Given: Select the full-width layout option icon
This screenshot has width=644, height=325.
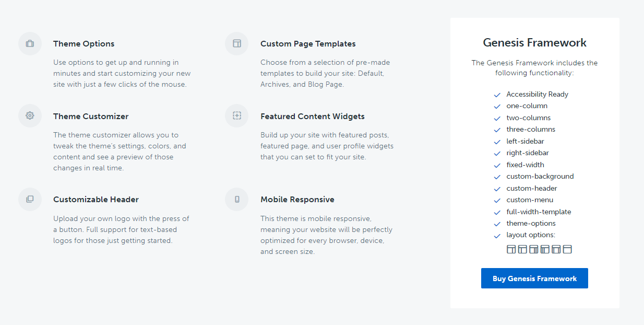Looking at the screenshot, I should pyautogui.click(x=567, y=249).
